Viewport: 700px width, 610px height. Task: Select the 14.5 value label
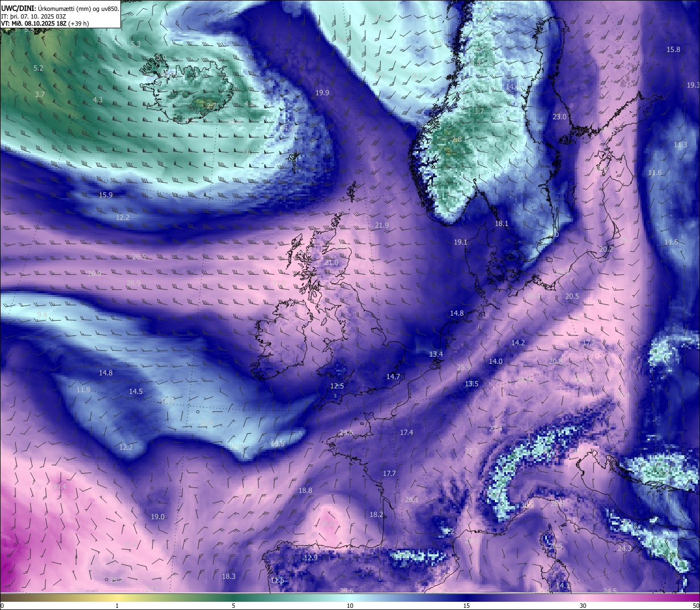point(136,392)
